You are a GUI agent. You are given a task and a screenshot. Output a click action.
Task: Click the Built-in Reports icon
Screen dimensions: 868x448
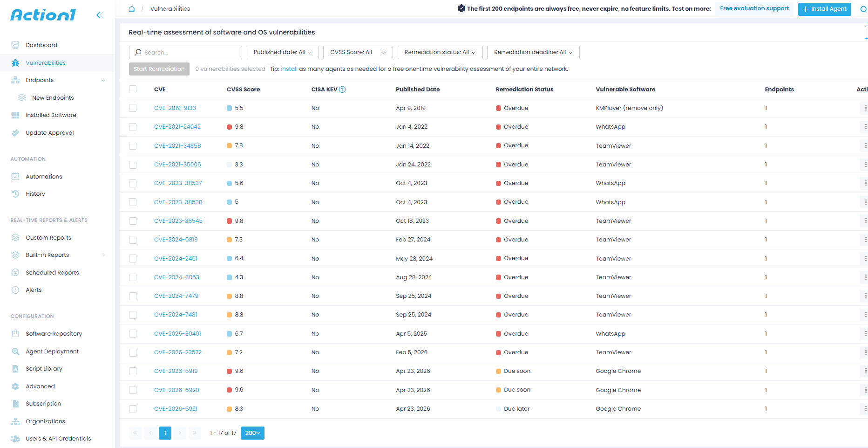point(15,255)
